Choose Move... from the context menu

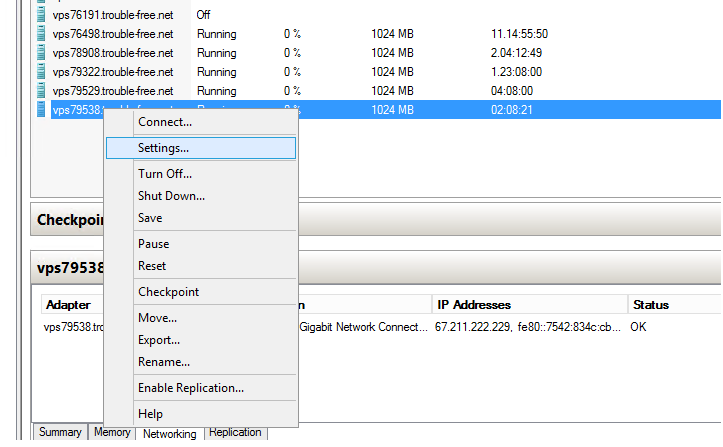click(x=201, y=318)
